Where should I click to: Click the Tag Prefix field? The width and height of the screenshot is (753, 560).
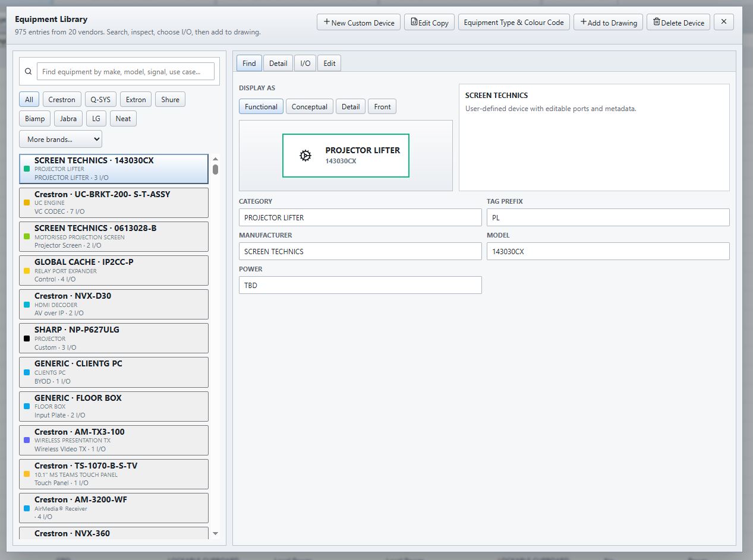coord(608,217)
